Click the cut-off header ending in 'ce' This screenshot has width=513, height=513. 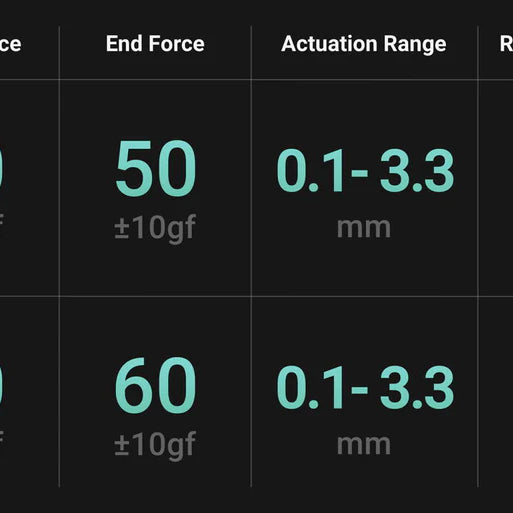pos(10,44)
